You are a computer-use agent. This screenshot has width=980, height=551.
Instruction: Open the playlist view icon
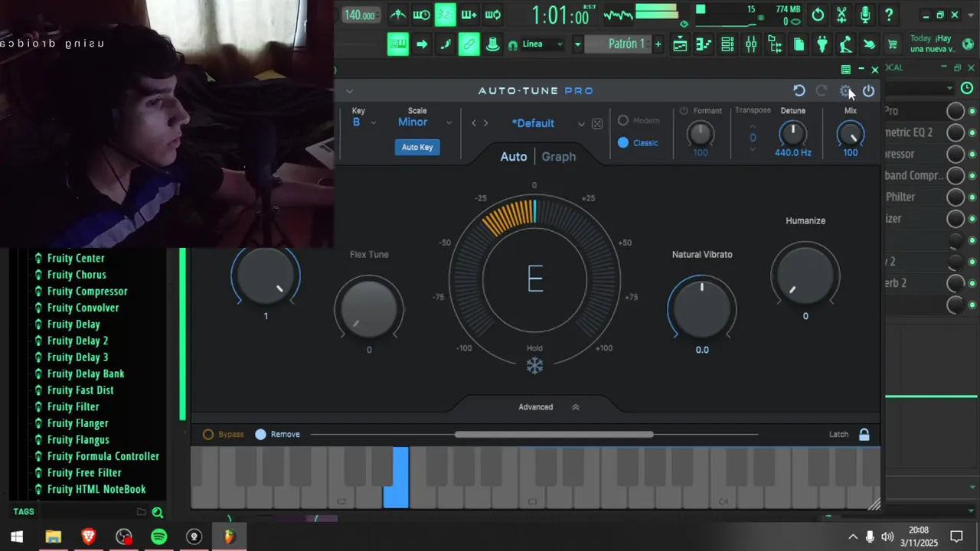point(680,44)
